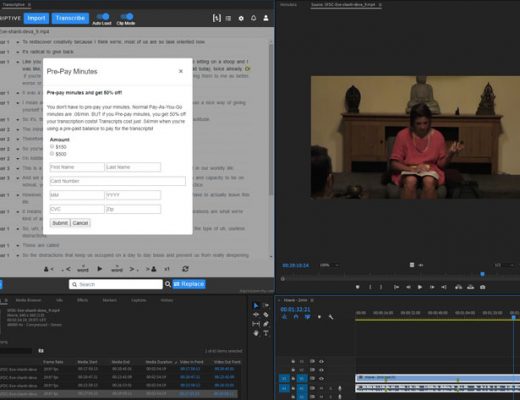
Task: Select the Ripple Edit tool
Action: point(256,315)
